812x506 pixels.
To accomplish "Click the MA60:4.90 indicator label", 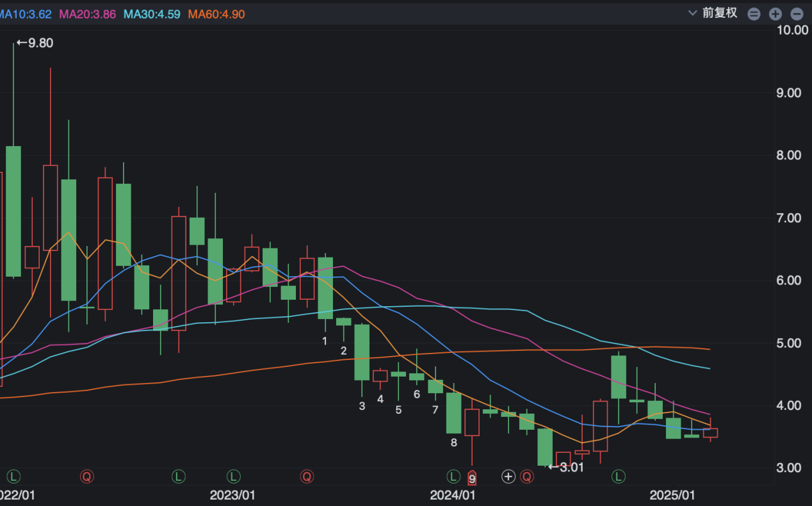I will click(x=216, y=14).
